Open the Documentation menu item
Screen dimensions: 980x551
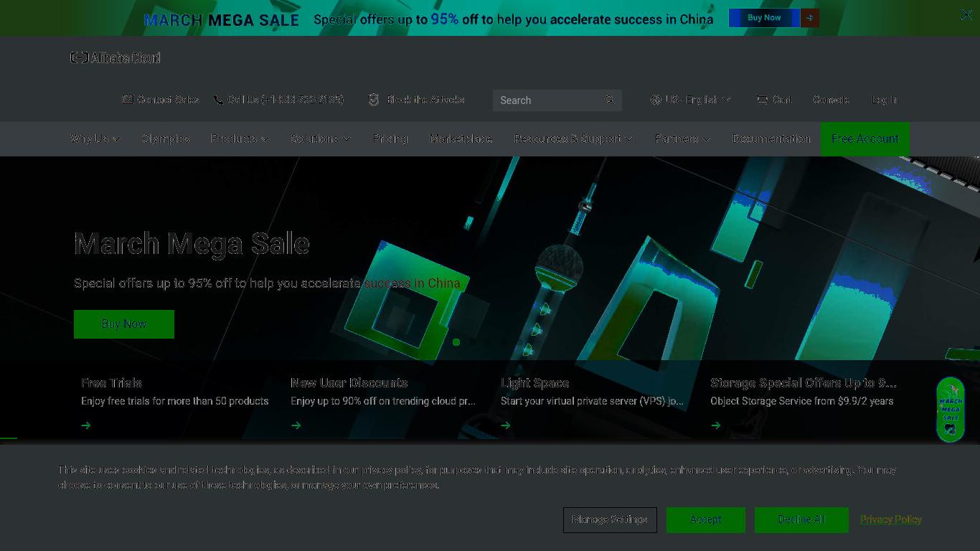pyautogui.click(x=771, y=138)
